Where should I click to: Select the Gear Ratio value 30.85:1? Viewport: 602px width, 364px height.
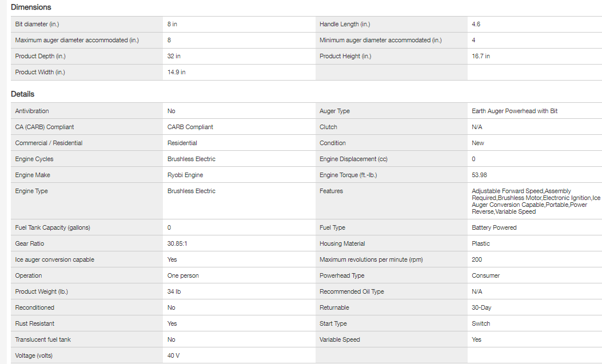[178, 244]
